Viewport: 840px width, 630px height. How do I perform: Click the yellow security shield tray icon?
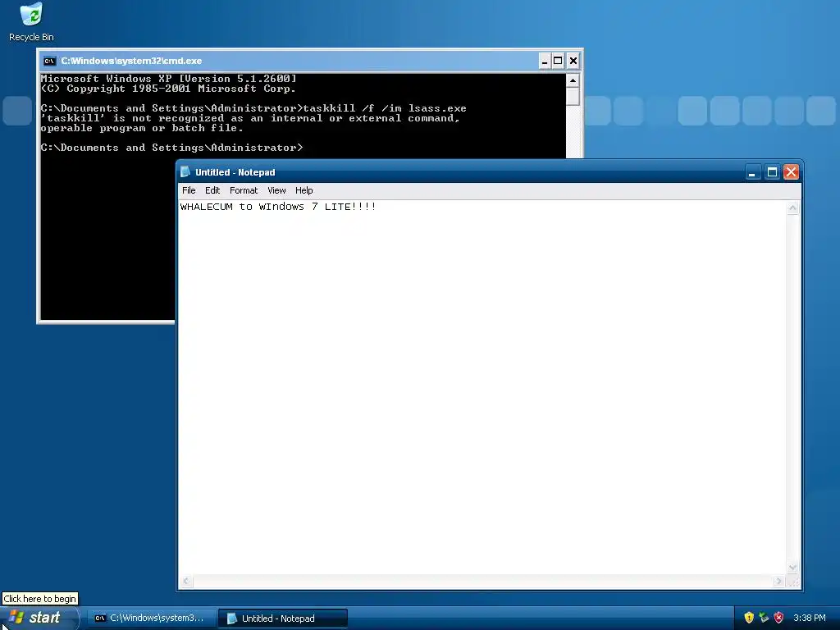coord(749,618)
